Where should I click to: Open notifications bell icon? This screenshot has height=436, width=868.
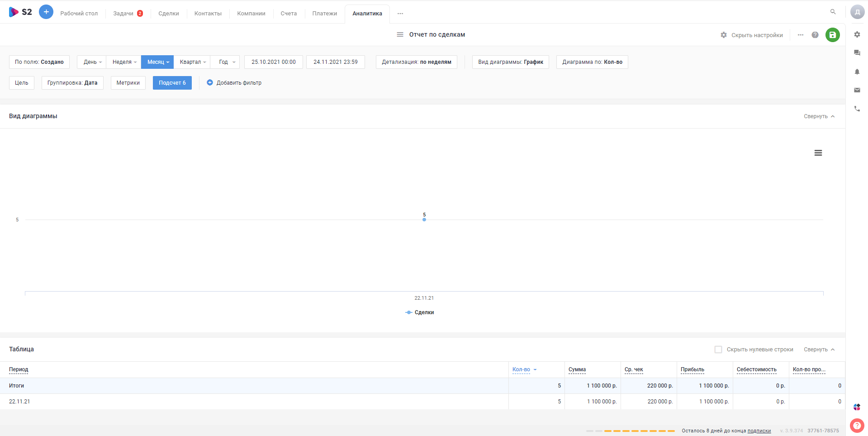click(x=857, y=72)
